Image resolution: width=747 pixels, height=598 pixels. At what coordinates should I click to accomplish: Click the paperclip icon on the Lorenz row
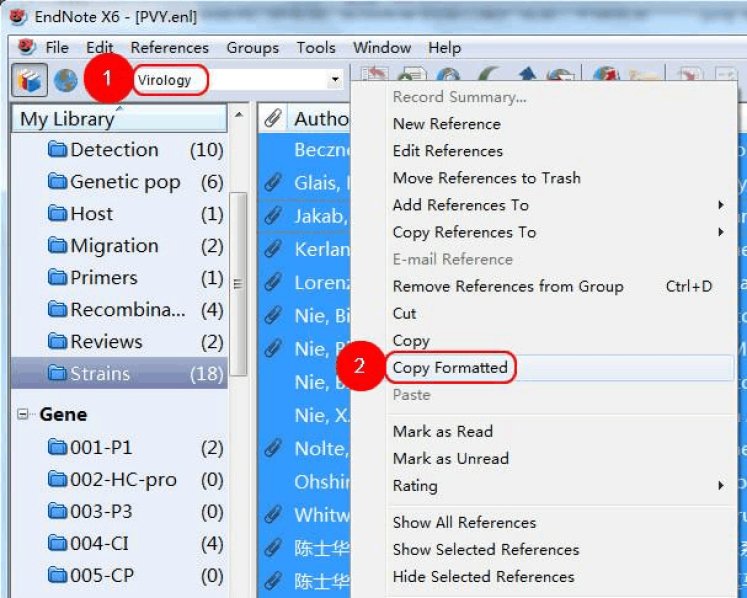(x=273, y=283)
